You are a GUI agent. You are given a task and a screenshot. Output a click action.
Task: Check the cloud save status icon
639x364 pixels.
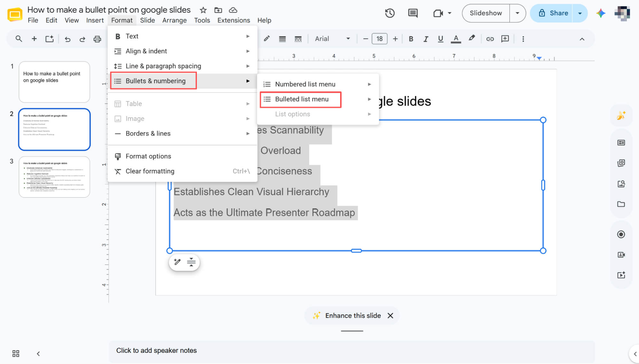(233, 10)
